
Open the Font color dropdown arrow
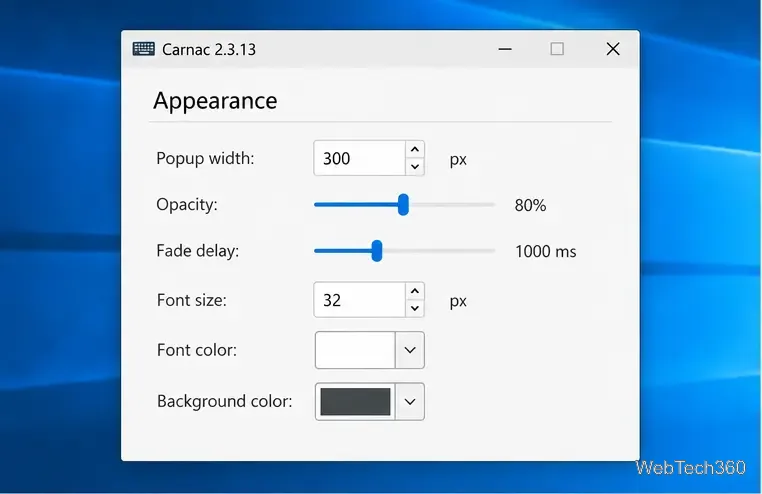410,350
